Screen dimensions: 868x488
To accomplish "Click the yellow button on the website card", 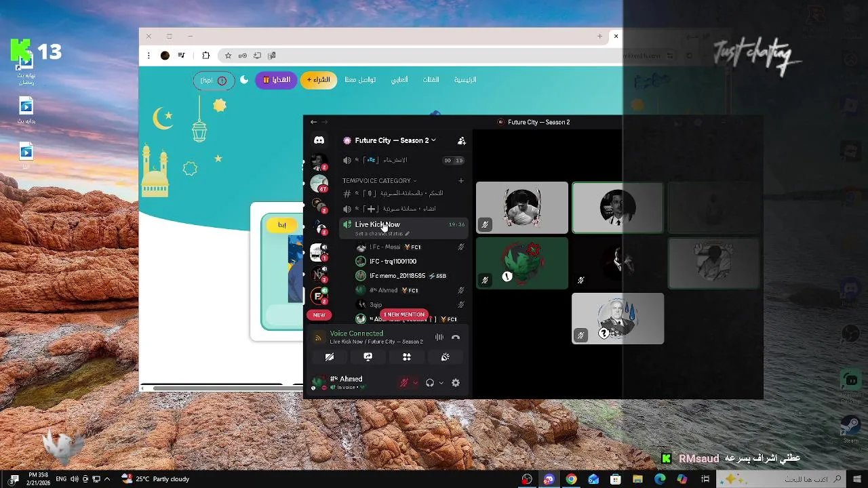I will [x=282, y=225].
